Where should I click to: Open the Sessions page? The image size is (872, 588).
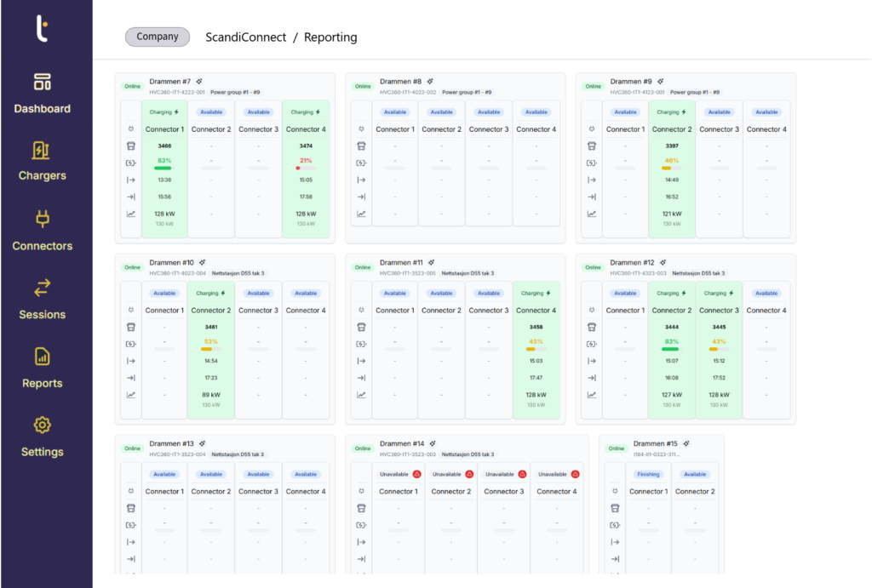coord(43,299)
